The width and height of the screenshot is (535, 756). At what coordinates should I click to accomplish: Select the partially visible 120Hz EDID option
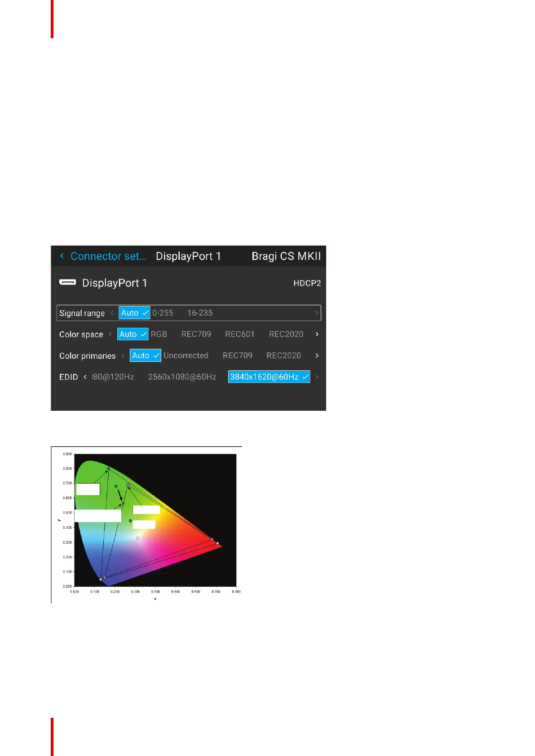(x=113, y=377)
